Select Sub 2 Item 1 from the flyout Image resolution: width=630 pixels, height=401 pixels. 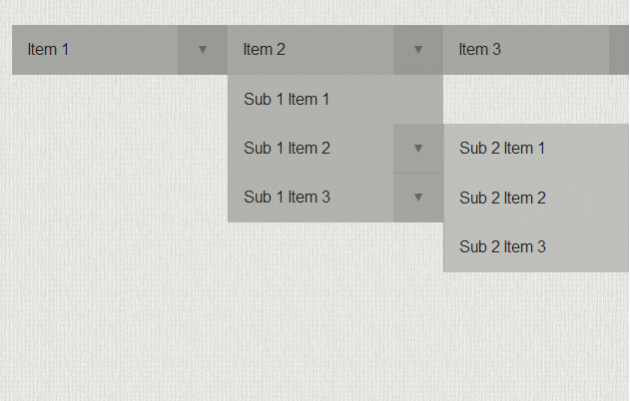click(502, 148)
